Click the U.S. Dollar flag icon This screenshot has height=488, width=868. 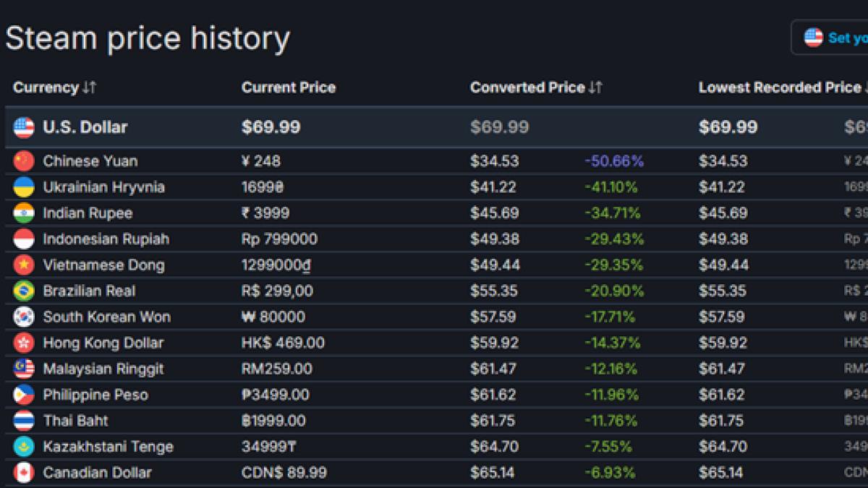pos(24,128)
